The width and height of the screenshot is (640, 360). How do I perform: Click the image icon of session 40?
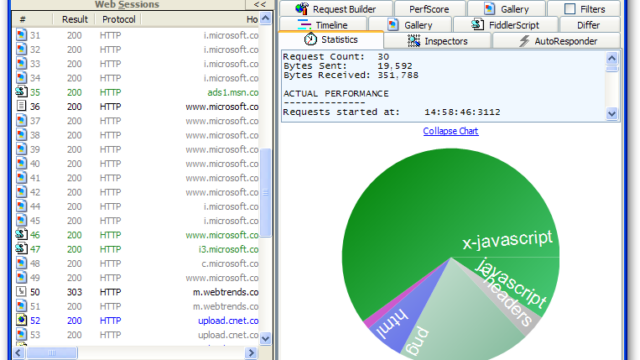(x=21, y=163)
